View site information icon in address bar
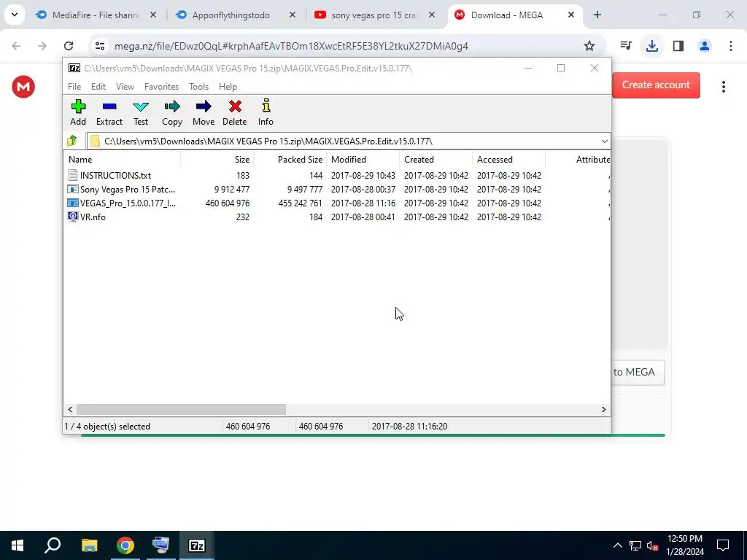Viewport: 747px width, 560px height. pyautogui.click(x=99, y=46)
